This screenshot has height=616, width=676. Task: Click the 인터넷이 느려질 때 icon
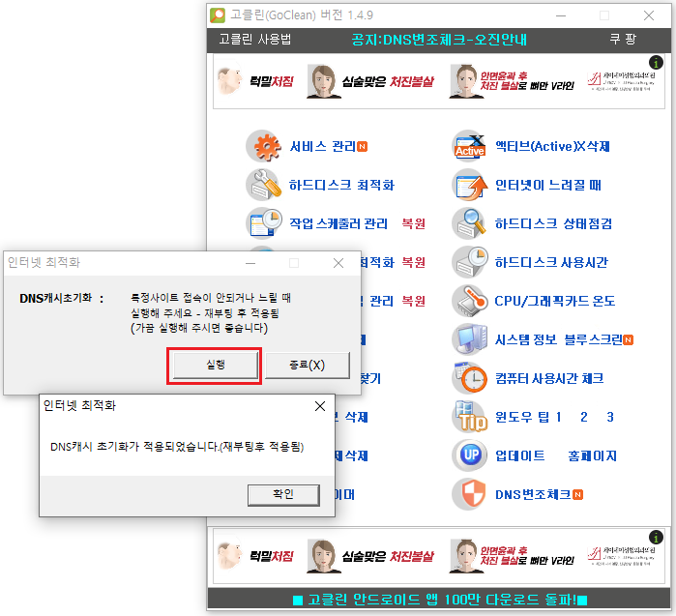[x=470, y=185]
